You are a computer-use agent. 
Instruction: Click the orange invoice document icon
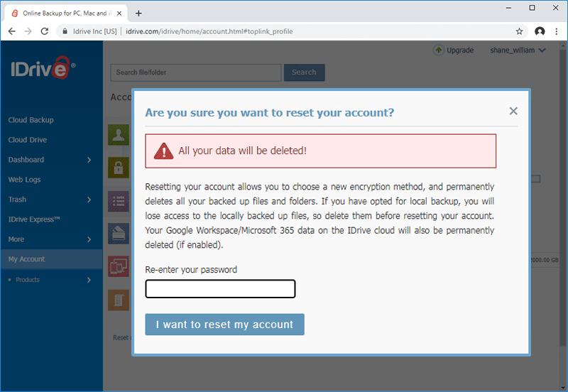click(x=119, y=300)
